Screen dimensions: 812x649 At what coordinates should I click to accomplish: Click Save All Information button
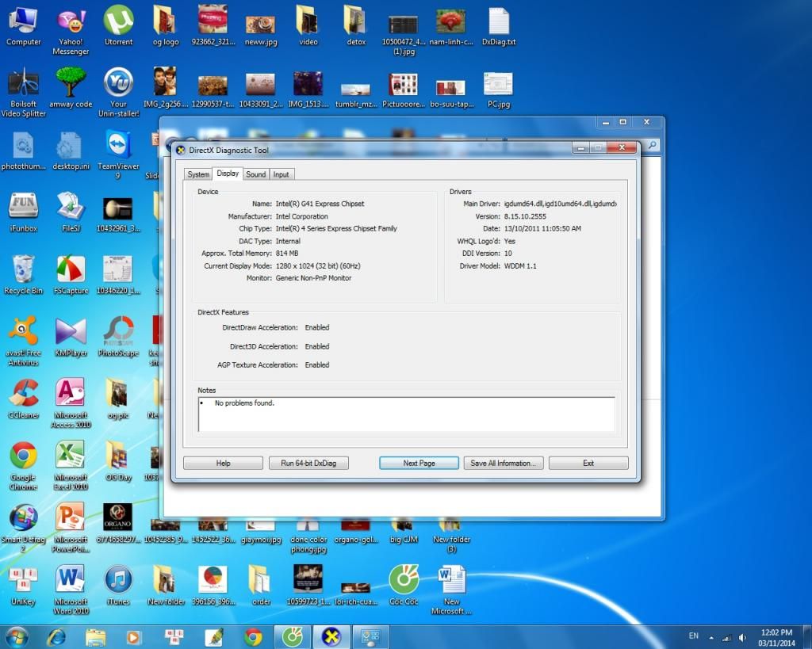pos(503,463)
